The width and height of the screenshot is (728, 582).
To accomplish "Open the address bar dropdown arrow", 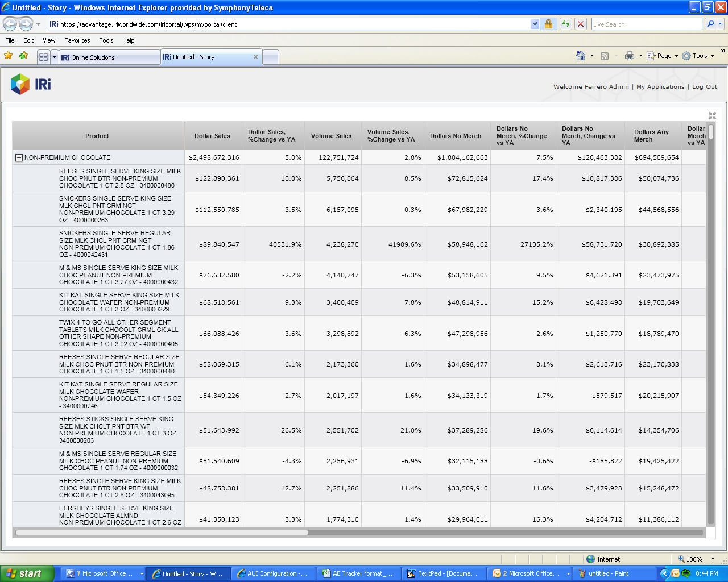I will pyautogui.click(x=535, y=24).
